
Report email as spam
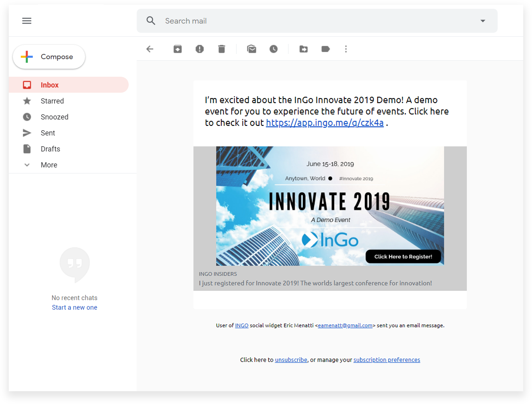click(x=199, y=49)
